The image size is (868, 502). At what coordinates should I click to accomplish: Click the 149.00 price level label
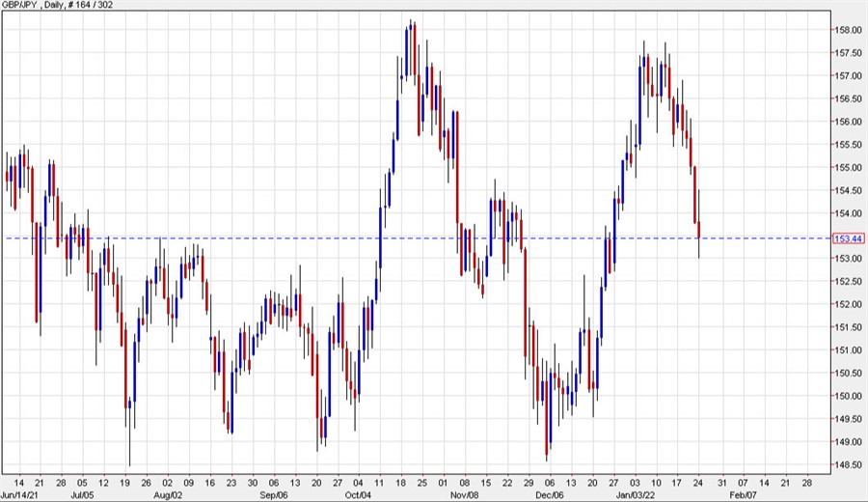tap(848, 441)
